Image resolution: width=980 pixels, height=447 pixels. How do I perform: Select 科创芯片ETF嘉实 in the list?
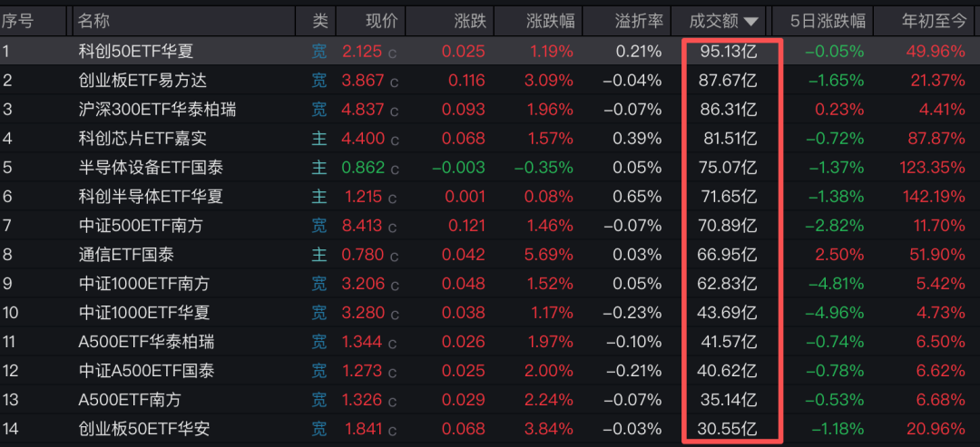click(142, 138)
